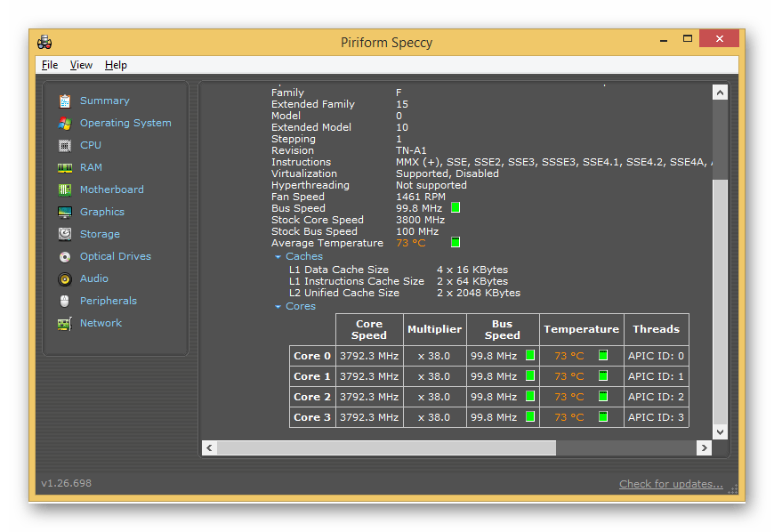The image size is (774, 532).
Task: Click the vertical scrollbar up arrow
Action: (x=721, y=93)
